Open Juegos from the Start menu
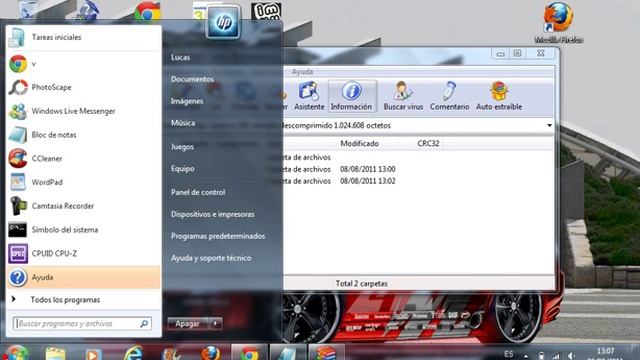The image size is (640, 360). click(x=182, y=147)
